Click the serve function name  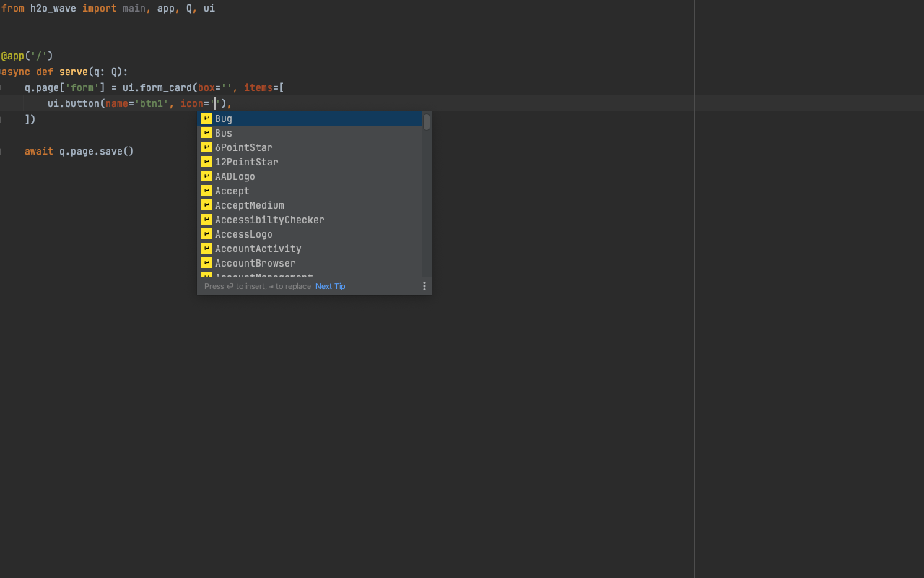(73, 72)
